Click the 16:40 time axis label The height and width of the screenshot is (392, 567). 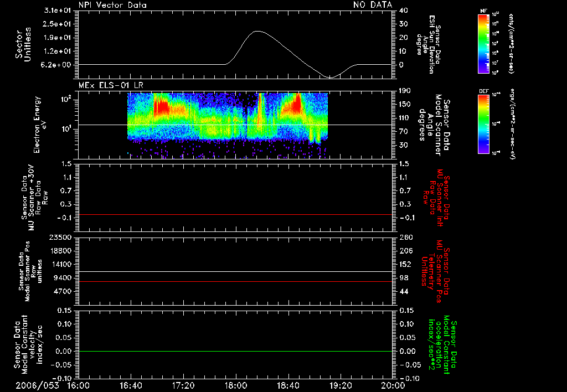tap(131, 385)
